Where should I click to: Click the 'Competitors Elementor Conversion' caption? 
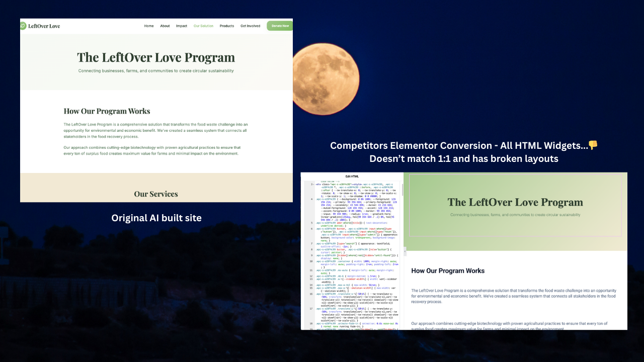[x=464, y=145]
